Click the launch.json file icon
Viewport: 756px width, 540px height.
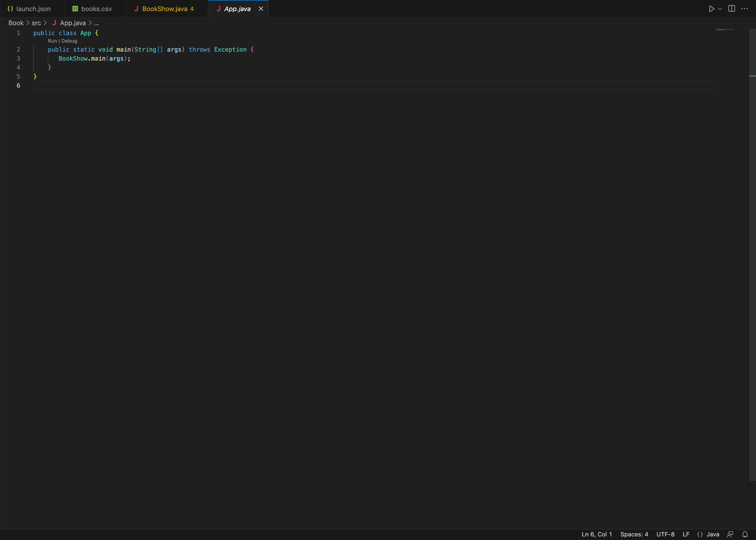click(x=10, y=9)
